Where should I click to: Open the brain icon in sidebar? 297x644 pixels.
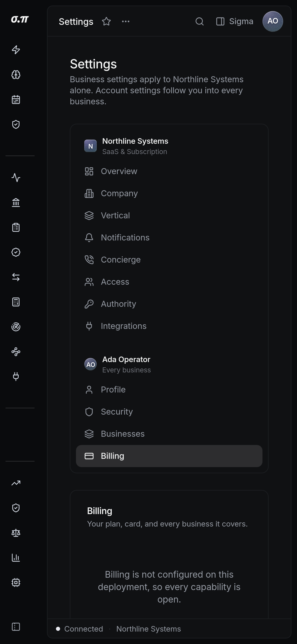(x=16, y=74)
